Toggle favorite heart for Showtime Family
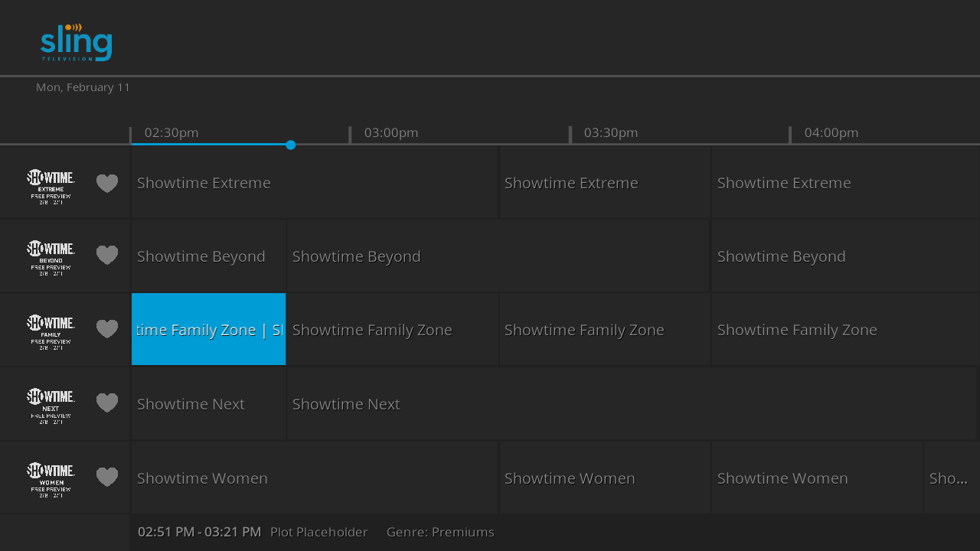Viewport: 980px width, 551px height. pos(107,329)
